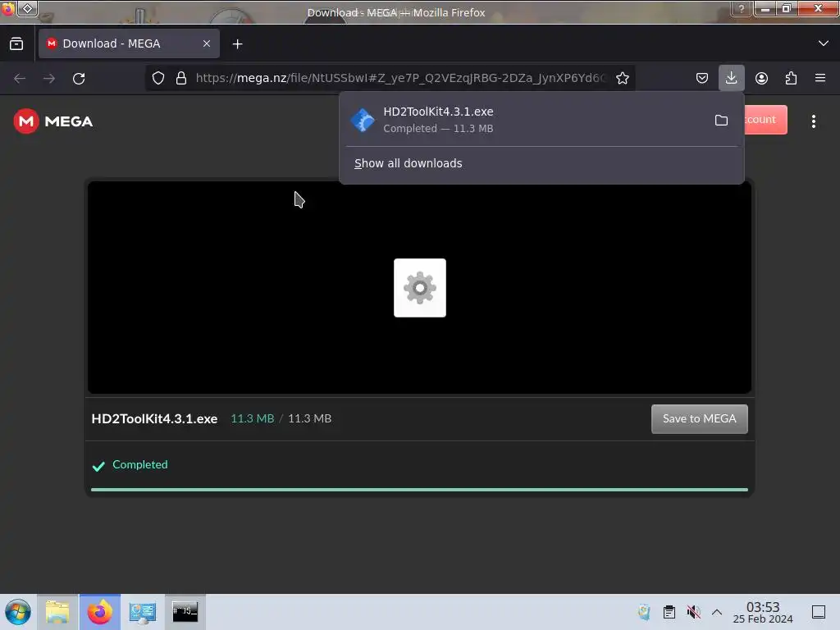Click the title bar diamond icon
The image size is (840, 630).
click(27, 8)
